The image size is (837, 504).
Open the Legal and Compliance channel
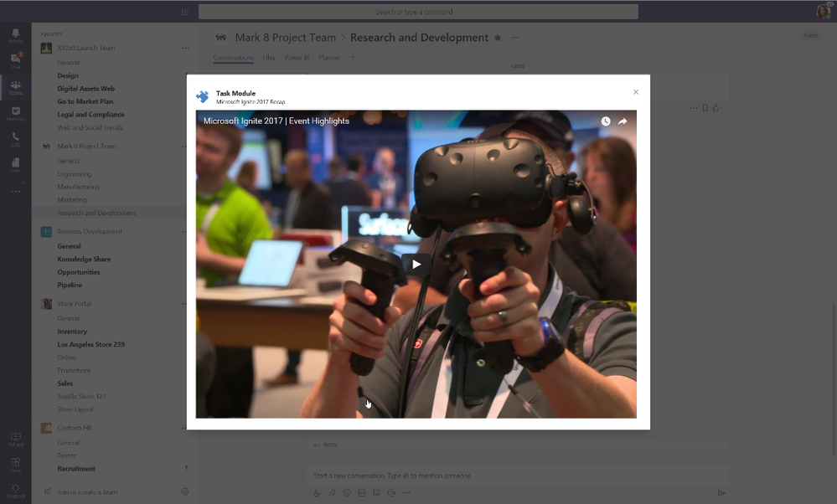coord(90,115)
